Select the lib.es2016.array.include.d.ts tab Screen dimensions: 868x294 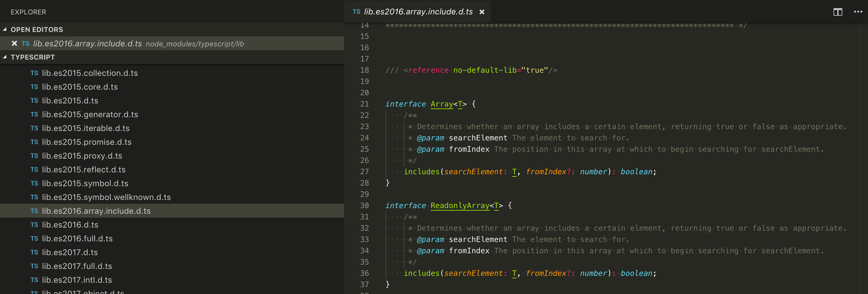pos(418,12)
